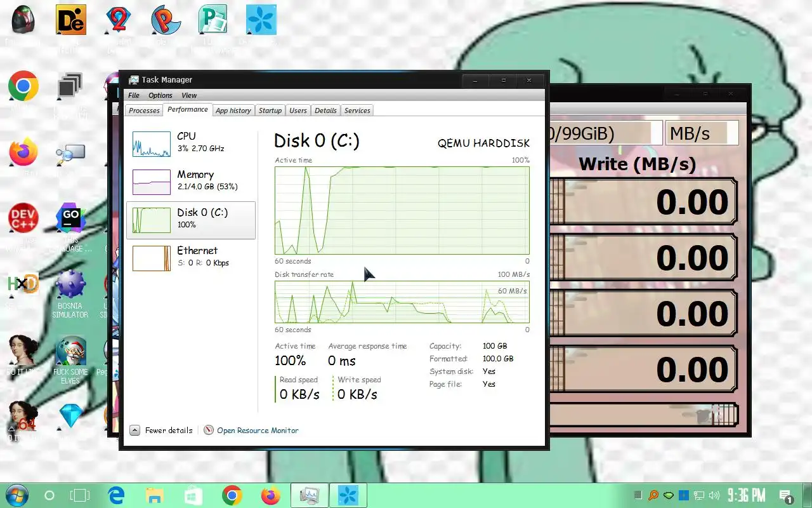This screenshot has width=812, height=508.
Task: Launch the Santa elf game desktop icon
Action: [70, 351]
